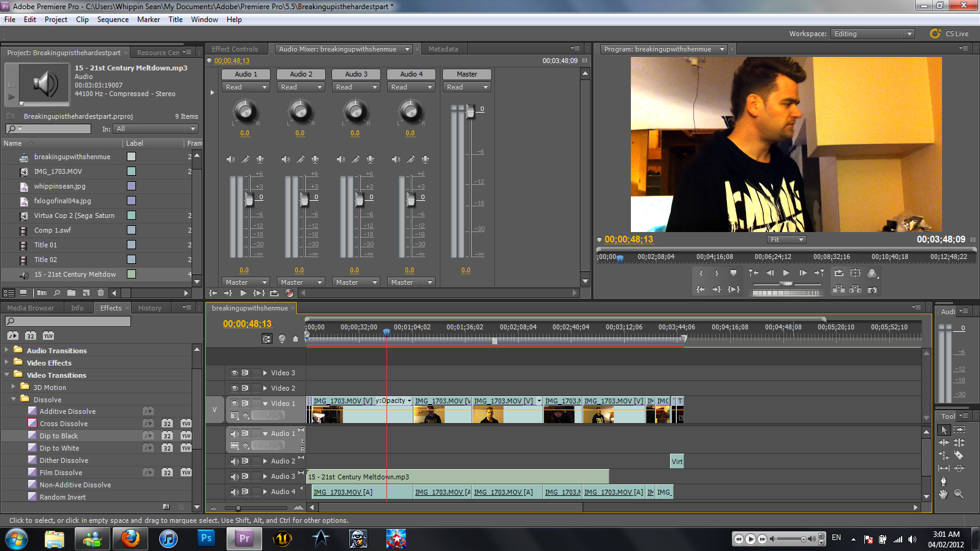Click the record button in Audio Mixer

point(290,293)
